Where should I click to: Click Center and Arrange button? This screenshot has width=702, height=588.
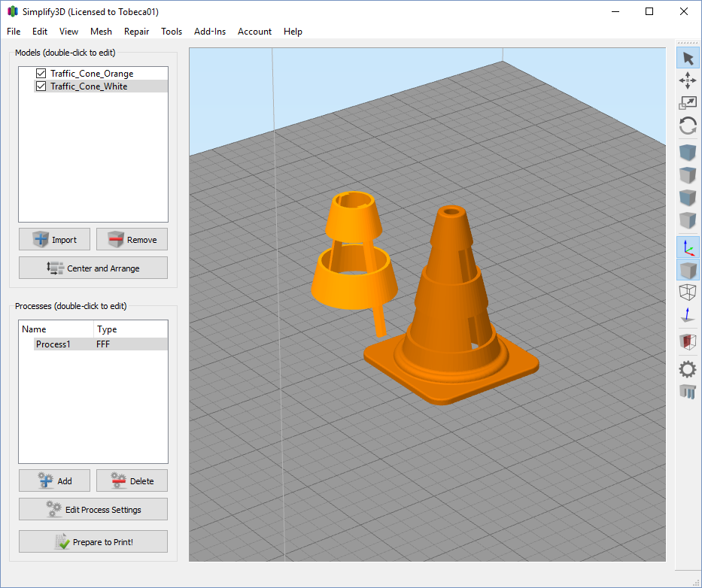(x=93, y=268)
